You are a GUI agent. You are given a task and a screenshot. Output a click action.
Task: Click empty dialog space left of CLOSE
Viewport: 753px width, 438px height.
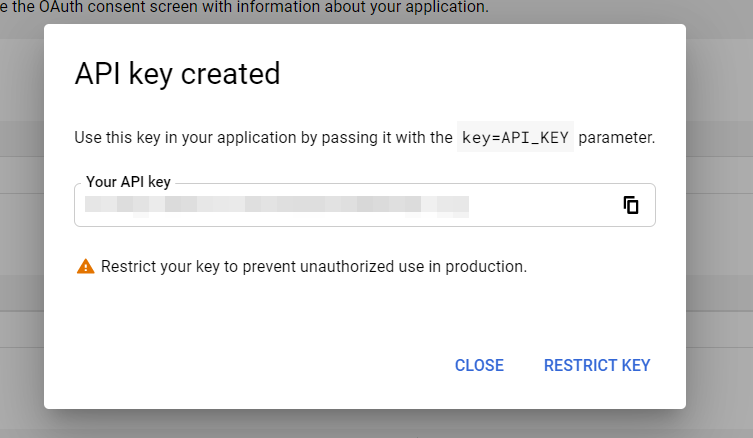[250, 365]
